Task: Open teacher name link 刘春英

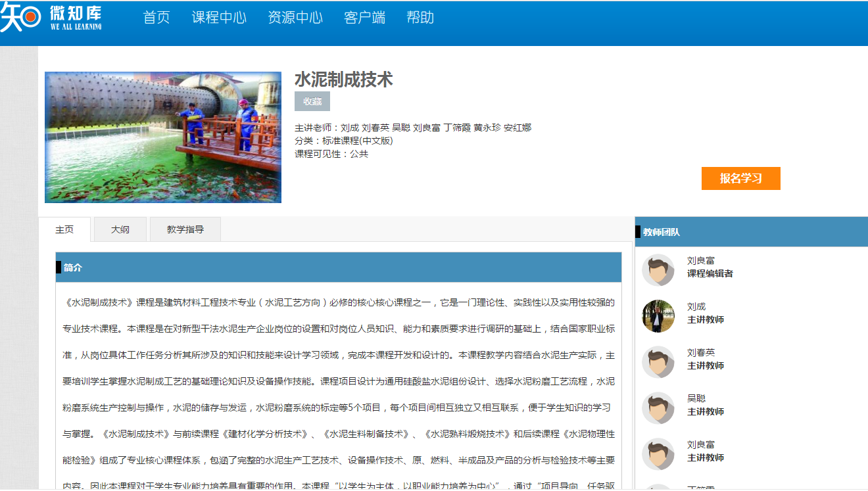Action: point(701,352)
